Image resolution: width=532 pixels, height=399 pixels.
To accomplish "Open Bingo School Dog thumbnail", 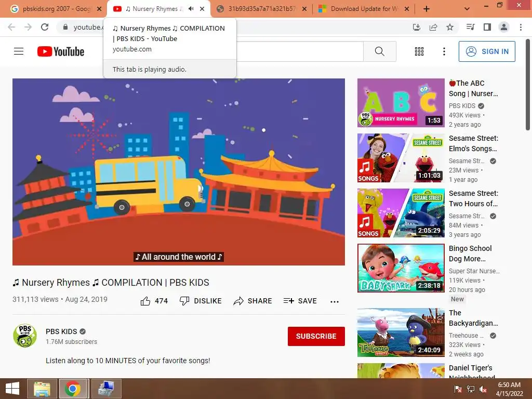I will coord(401,268).
